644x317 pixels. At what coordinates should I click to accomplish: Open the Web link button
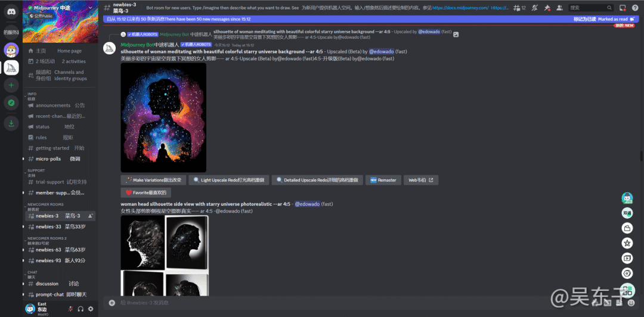tap(421, 180)
